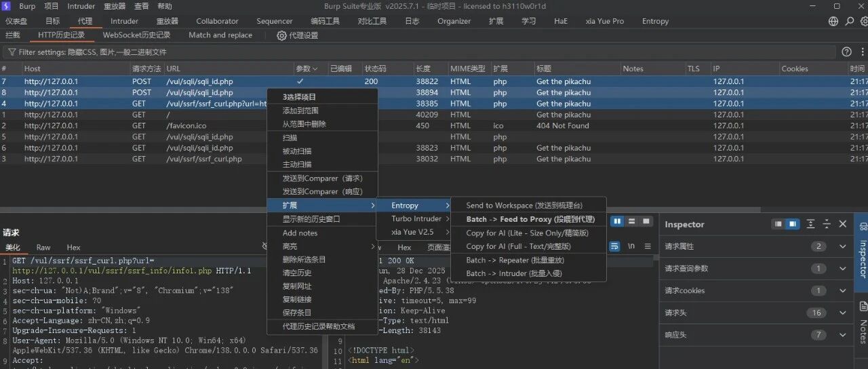Open Match and replace sub-tab
Screen dimensions: 868x369
pyautogui.click(x=220, y=35)
